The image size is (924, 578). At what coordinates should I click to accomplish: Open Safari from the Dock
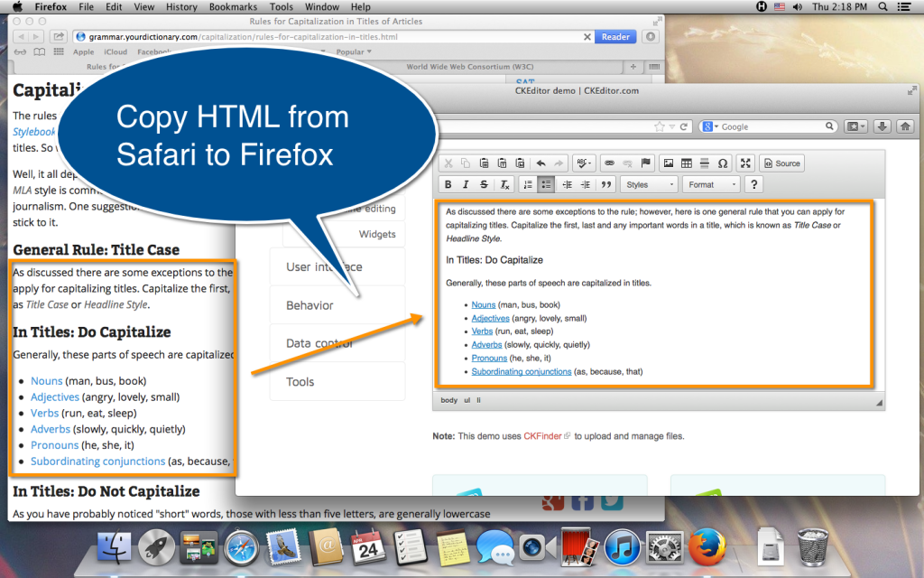tap(241, 546)
